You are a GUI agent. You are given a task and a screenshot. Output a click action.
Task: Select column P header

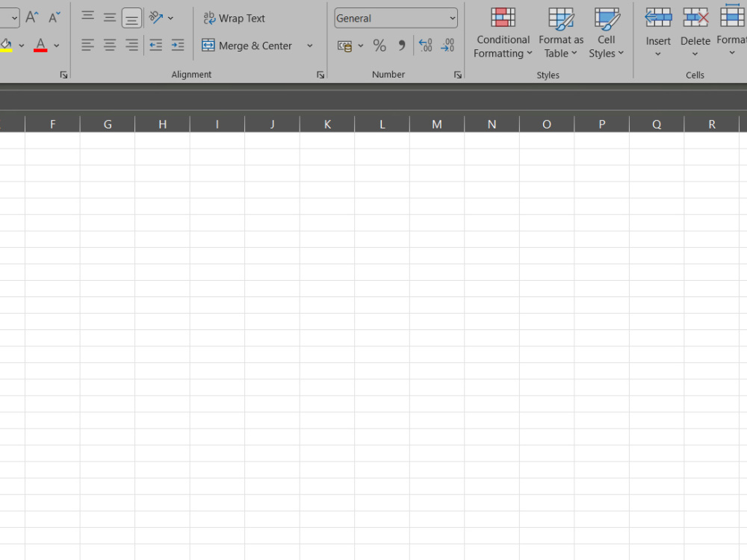point(601,124)
